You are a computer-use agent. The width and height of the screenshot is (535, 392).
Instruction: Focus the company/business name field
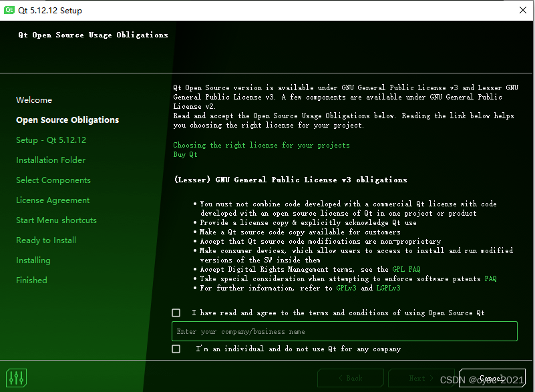point(345,331)
